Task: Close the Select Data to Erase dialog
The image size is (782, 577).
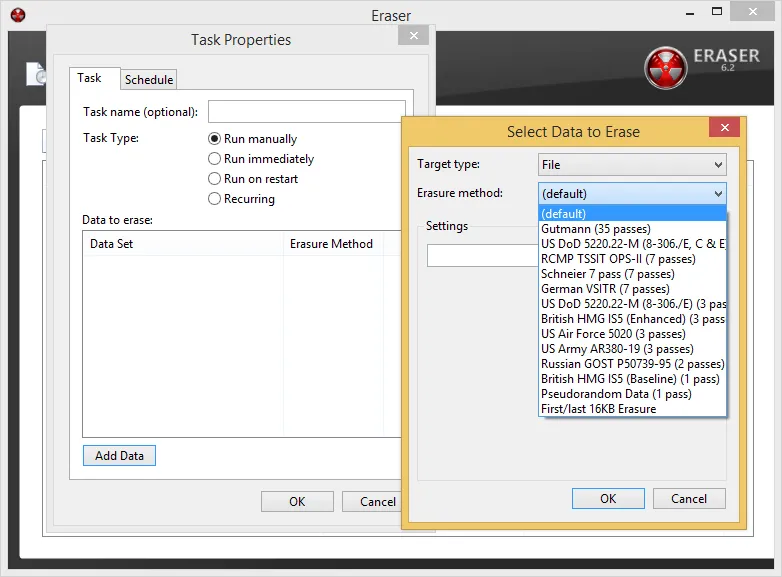Action: click(x=725, y=128)
